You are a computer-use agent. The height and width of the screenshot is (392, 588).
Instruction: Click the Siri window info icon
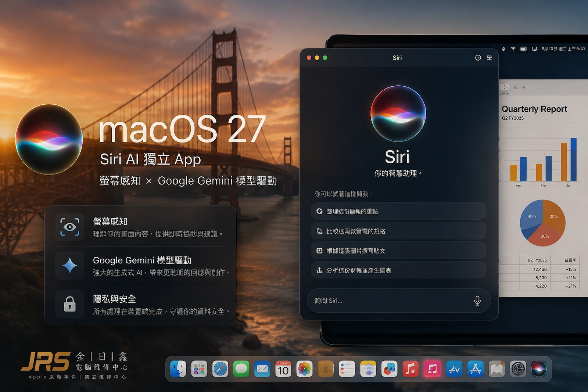(478, 58)
